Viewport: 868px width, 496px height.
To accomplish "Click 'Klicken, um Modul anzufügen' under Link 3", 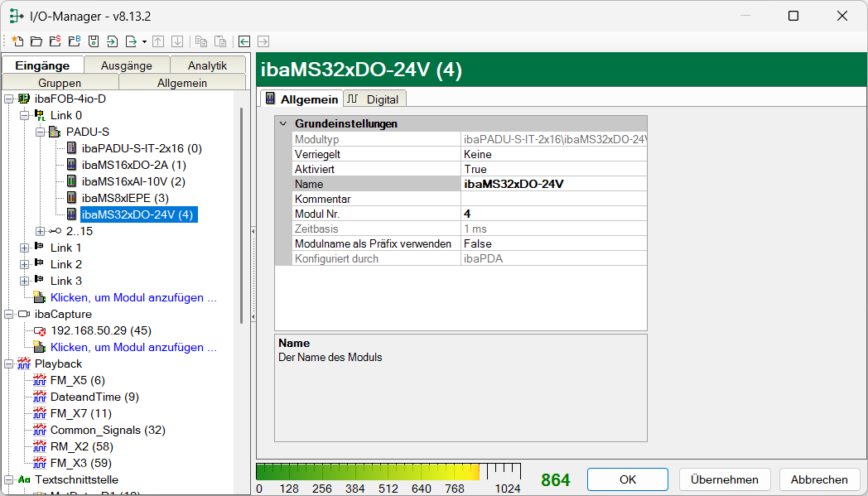I will coord(133,297).
